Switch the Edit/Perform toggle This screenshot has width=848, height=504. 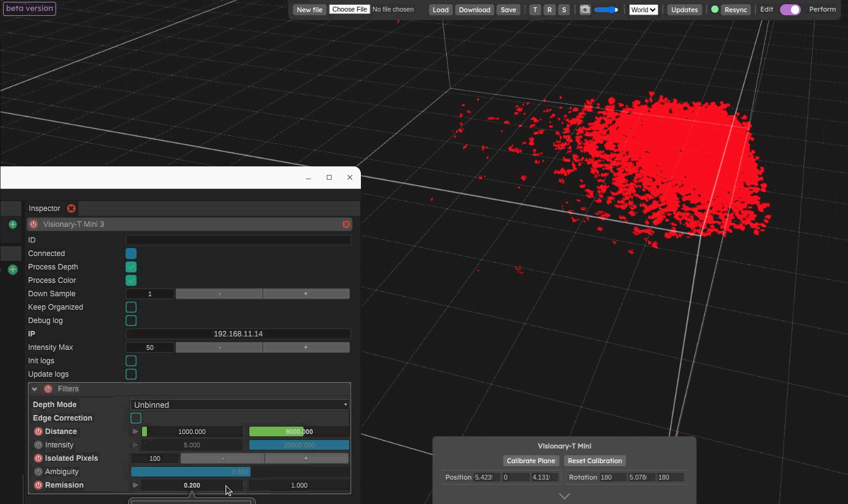790,10
